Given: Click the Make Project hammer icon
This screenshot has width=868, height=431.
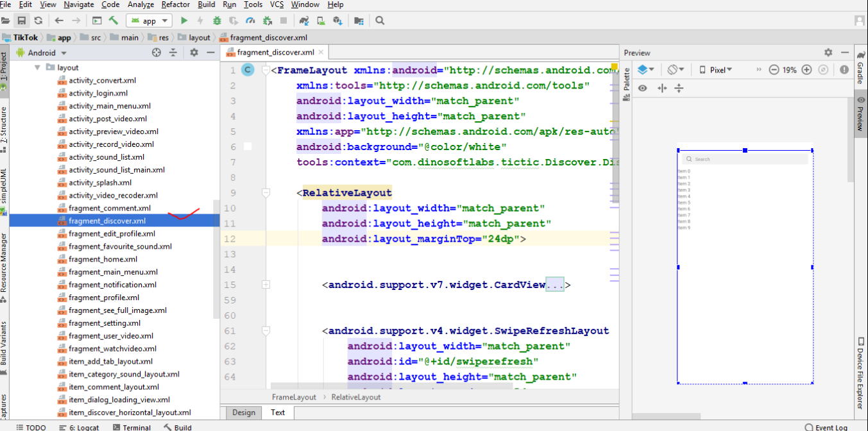Looking at the screenshot, I should click(x=114, y=21).
